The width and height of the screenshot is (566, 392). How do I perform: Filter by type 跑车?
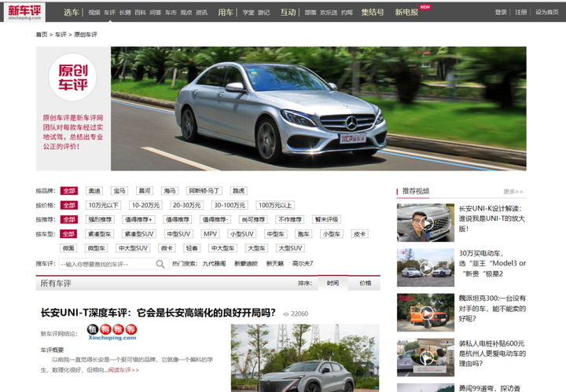coord(303,234)
